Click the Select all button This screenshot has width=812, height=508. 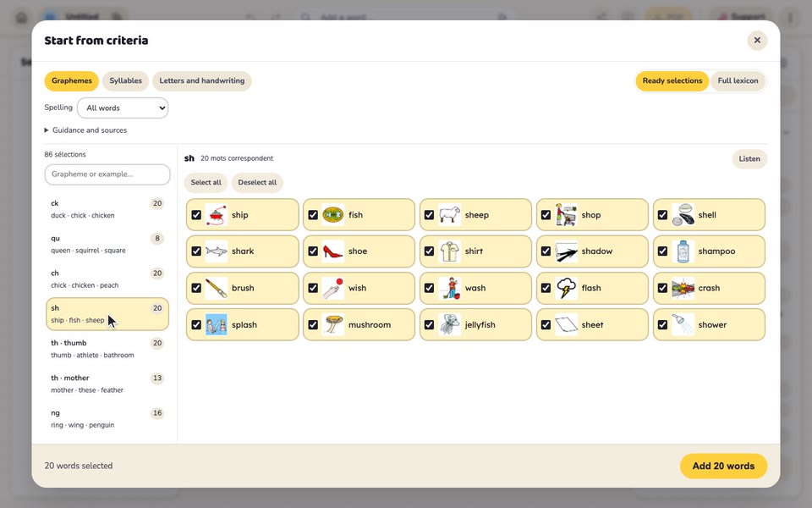click(x=206, y=183)
